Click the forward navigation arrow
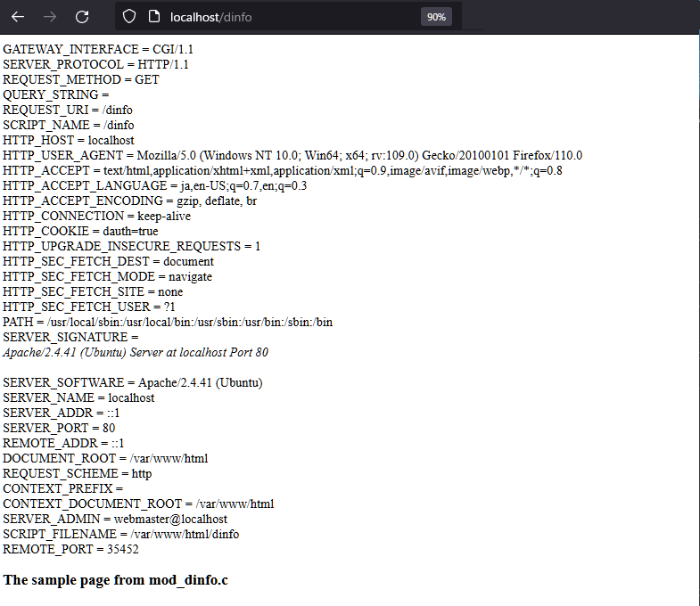Image resolution: width=700 pixels, height=606 pixels. pos(50,17)
